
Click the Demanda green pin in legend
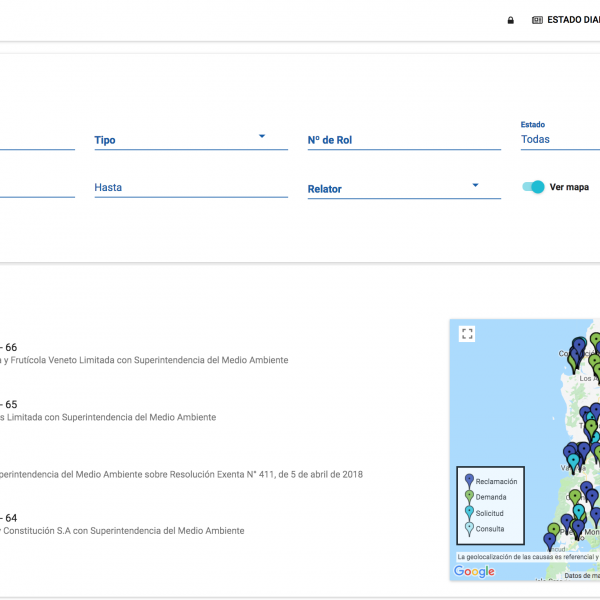point(469,497)
